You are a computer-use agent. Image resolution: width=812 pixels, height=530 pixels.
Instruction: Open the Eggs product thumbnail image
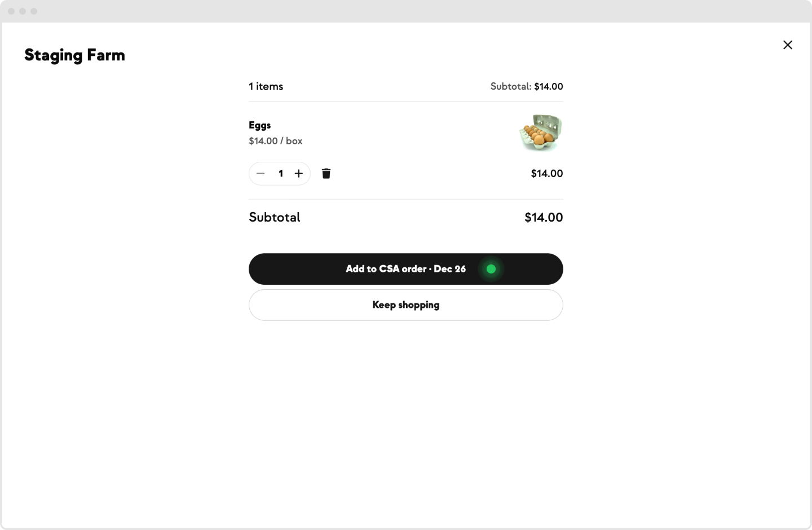tap(541, 132)
